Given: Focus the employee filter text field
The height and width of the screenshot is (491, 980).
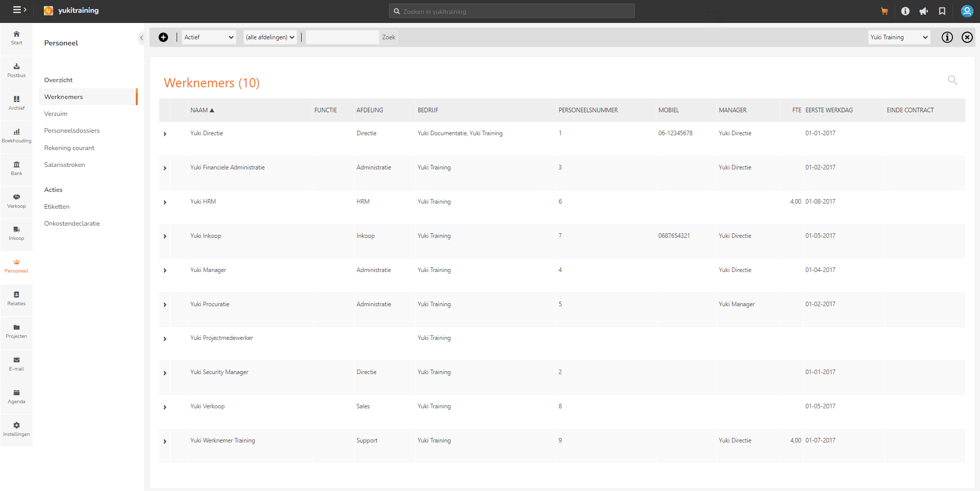Looking at the screenshot, I should [x=342, y=37].
